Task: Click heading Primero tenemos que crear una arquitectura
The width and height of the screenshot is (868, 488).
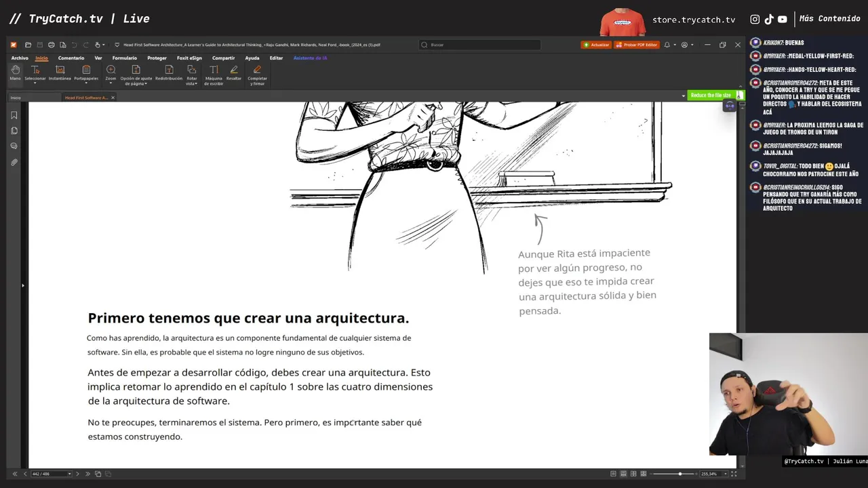Action: (x=248, y=318)
